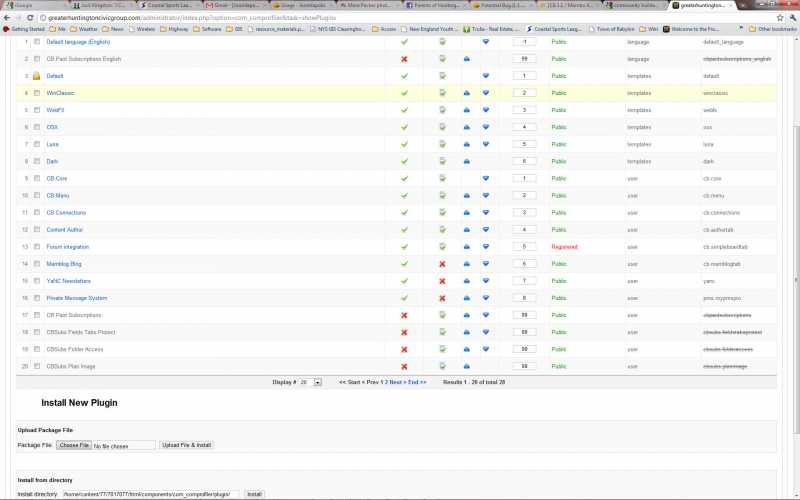Go to page 2 of results
The height and width of the screenshot is (500, 800).
pos(387,382)
